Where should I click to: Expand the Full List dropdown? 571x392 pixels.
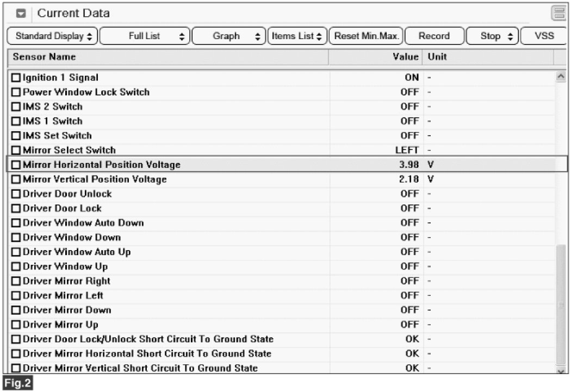pyautogui.click(x=145, y=36)
